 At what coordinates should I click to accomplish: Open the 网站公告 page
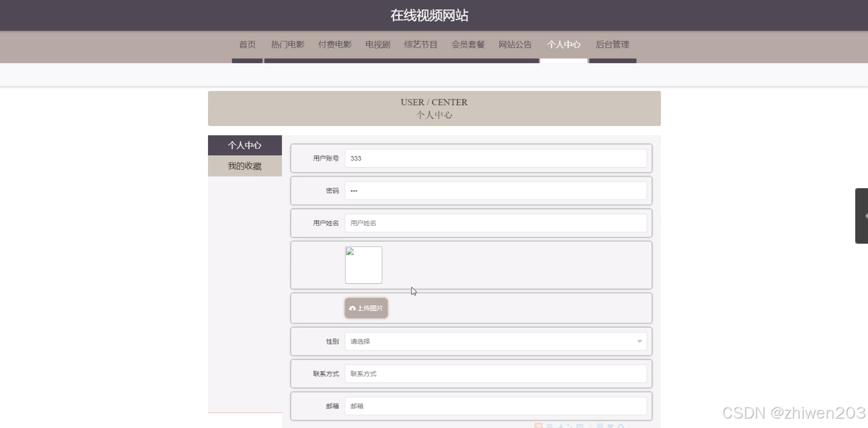(x=515, y=45)
